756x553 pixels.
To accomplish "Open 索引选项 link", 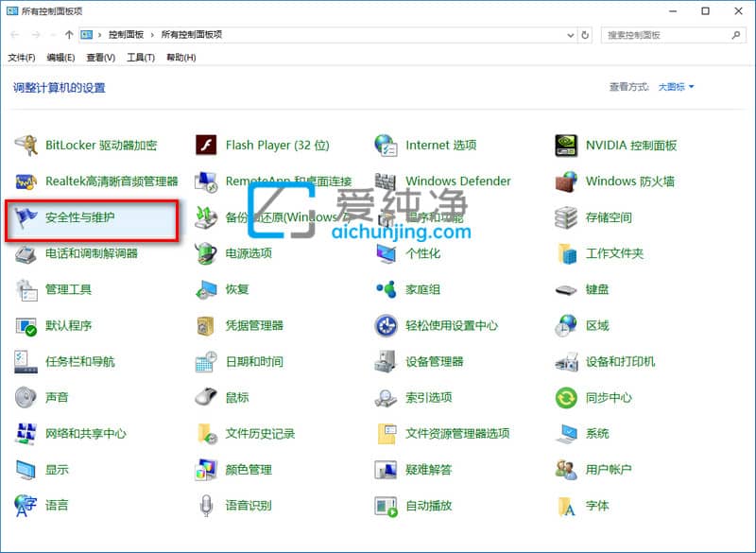I will tap(429, 398).
